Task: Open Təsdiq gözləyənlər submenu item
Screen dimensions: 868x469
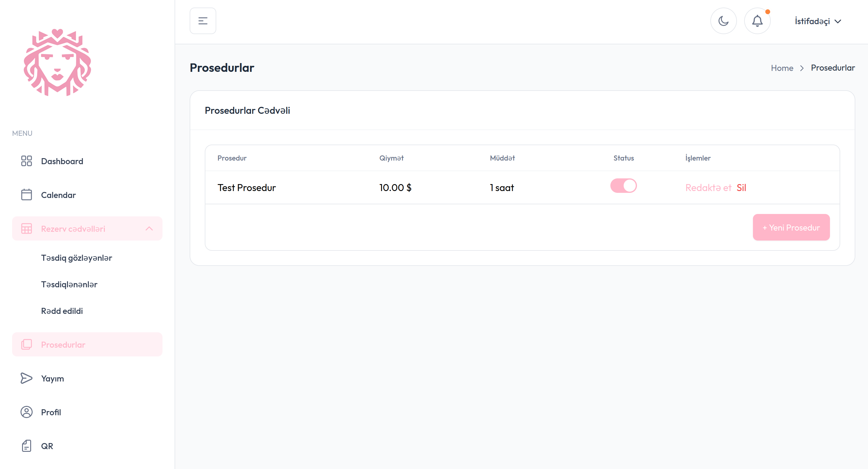Action: pos(76,258)
